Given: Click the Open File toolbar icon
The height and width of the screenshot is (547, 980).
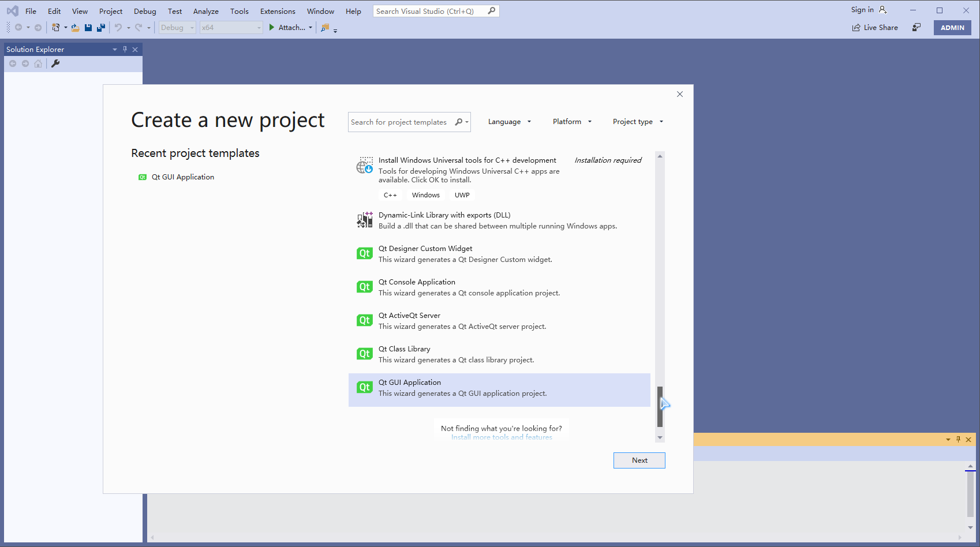Looking at the screenshot, I should coord(75,28).
